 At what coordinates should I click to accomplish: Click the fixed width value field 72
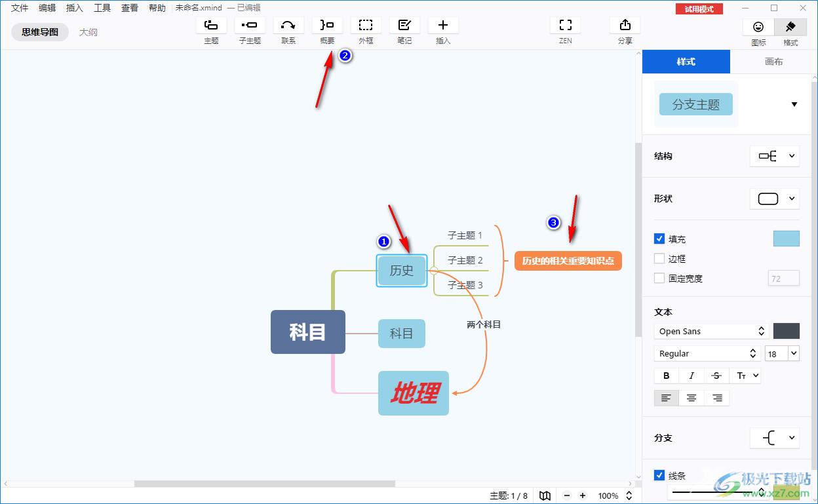pos(783,279)
